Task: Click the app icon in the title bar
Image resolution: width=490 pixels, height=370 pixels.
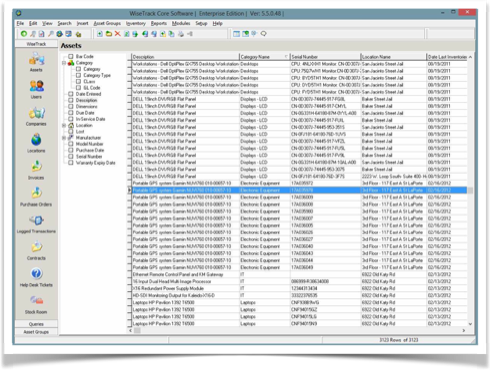Action: 19,13
